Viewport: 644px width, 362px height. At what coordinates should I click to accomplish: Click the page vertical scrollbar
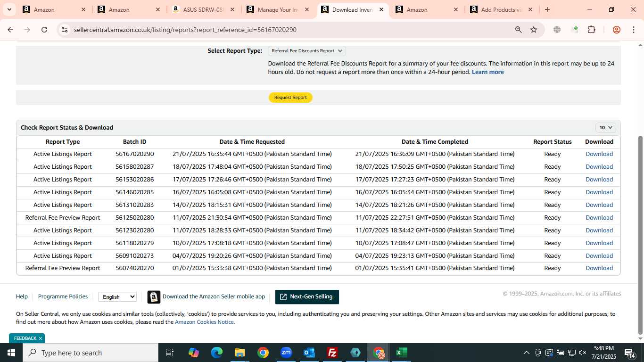[x=640, y=234]
